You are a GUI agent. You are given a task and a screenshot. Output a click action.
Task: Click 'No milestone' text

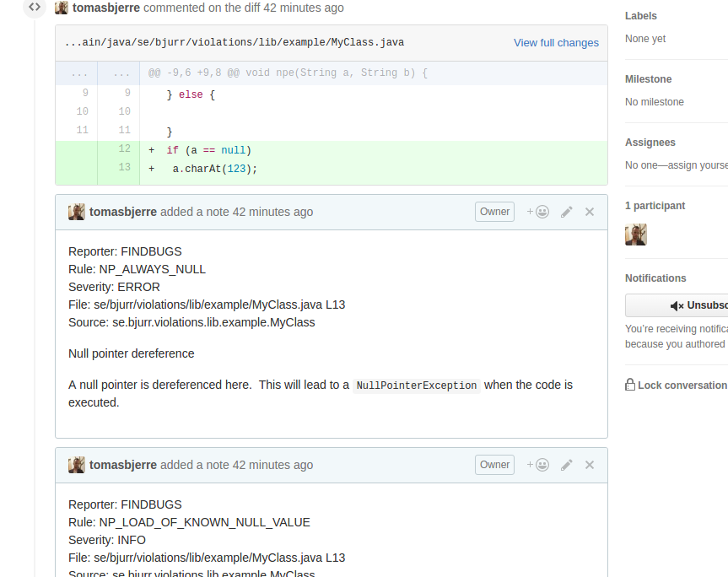pos(654,102)
